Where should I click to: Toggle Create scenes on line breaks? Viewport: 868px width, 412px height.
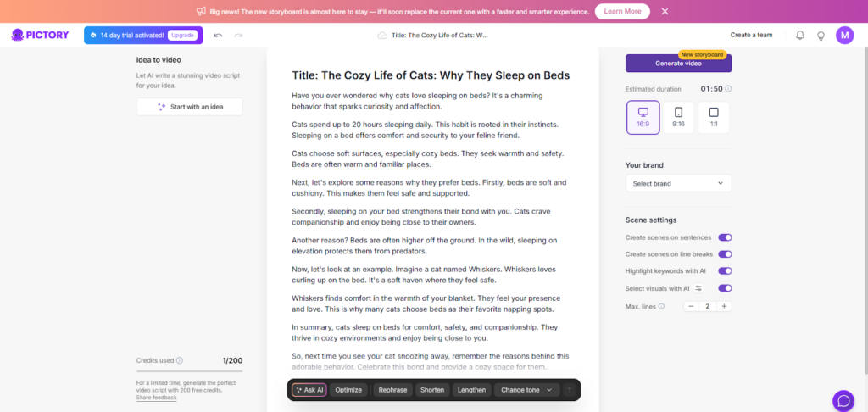[x=725, y=254]
